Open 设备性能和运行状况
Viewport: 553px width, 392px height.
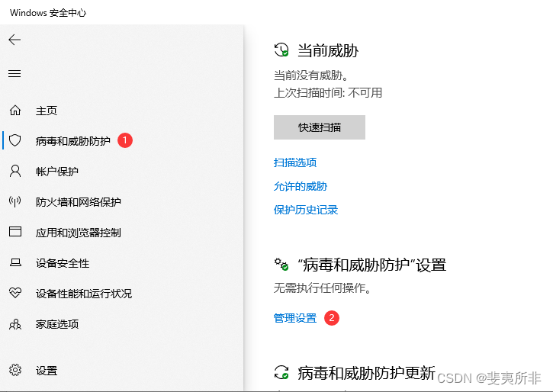click(x=84, y=294)
